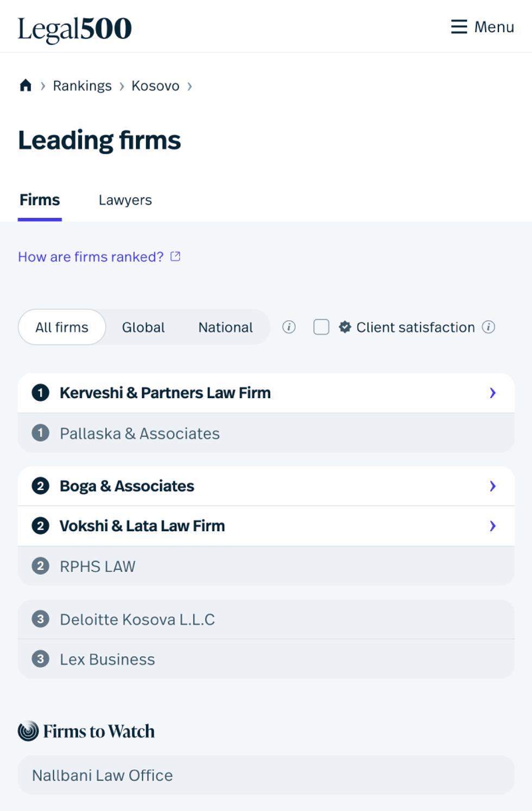
Task: Expand Vokshi & Lata Law Firm chevron
Action: [492, 526]
